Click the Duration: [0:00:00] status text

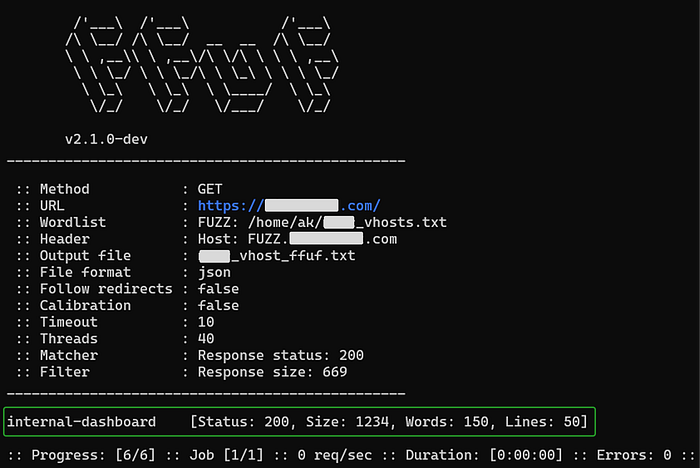484,455
